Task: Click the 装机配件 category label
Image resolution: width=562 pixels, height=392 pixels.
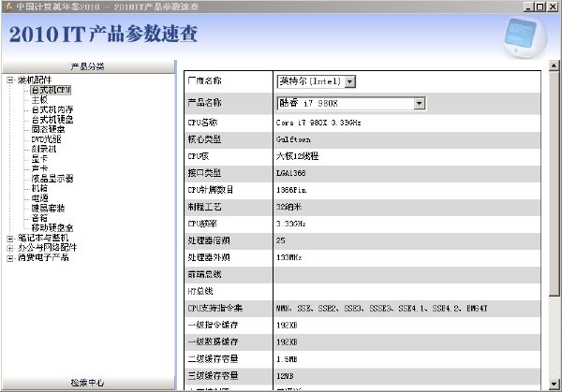Action: click(x=35, y=80)
